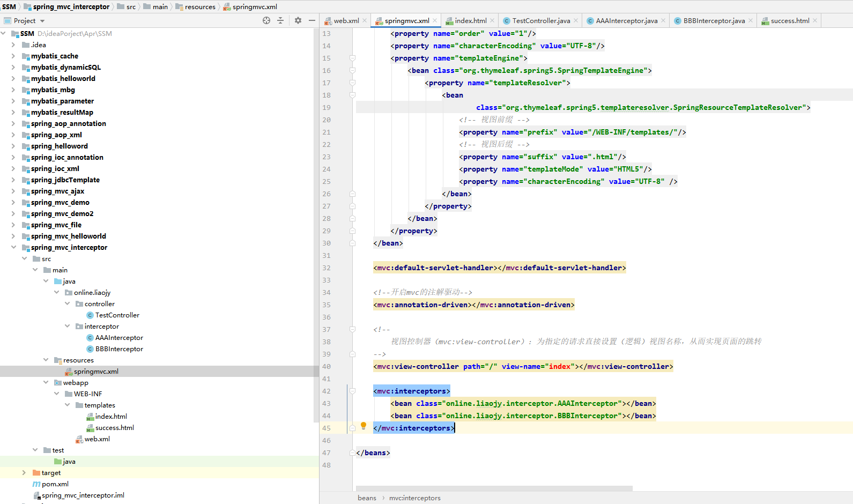Click the main breadcrumb in navigation bar
The image size is (853, 504).
pos(155,6)
